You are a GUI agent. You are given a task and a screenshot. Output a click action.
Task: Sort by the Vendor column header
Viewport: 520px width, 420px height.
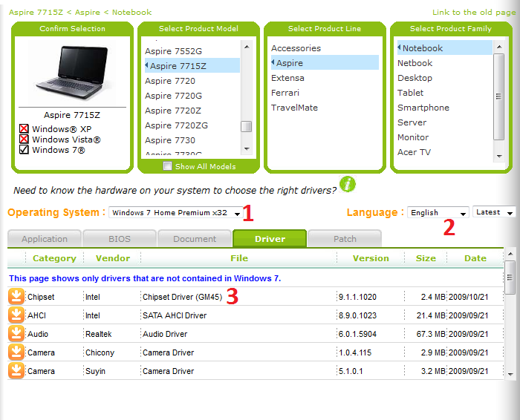click(113, 258)
